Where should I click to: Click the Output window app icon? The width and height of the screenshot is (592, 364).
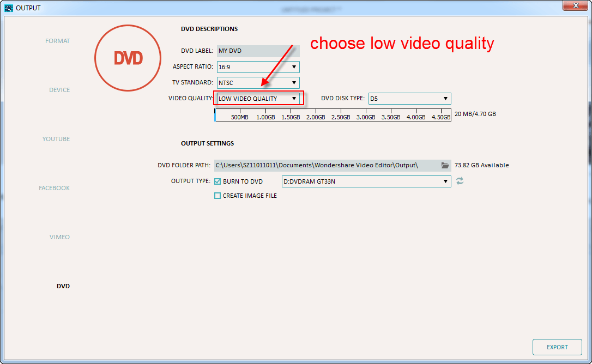8,8
